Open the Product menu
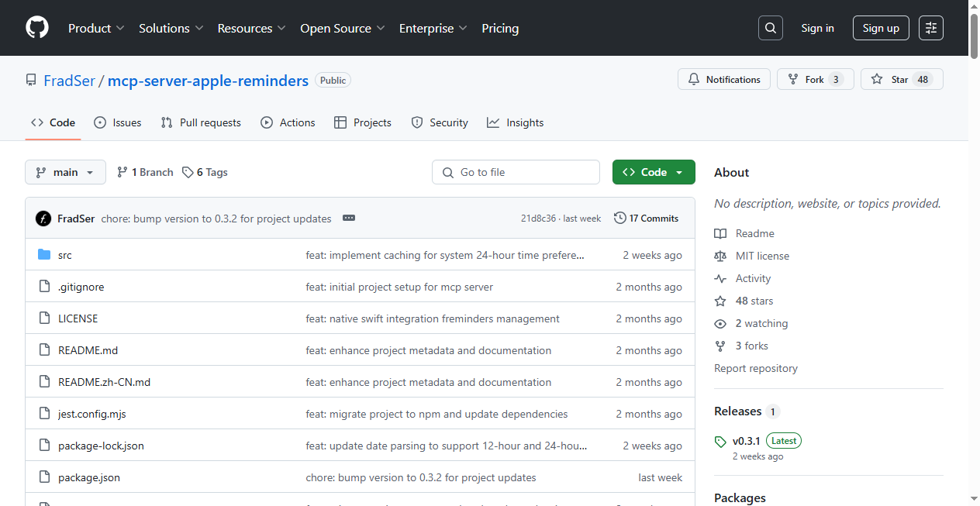The height and width of the screenshot is (506, 980). 96,28
